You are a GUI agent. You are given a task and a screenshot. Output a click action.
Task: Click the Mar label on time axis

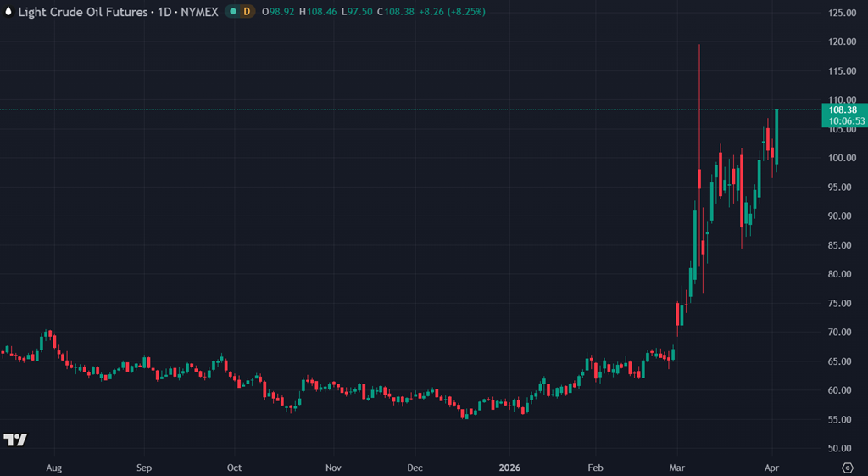[677, 468]
